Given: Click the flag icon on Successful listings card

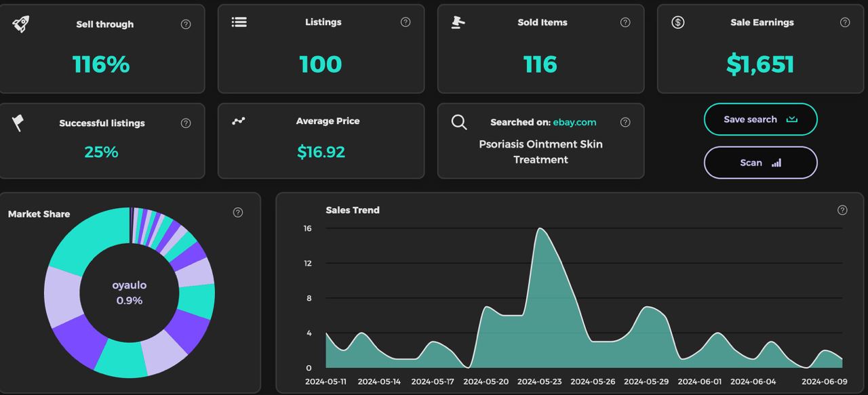Looking at the screenshot, I should (18, 123).
